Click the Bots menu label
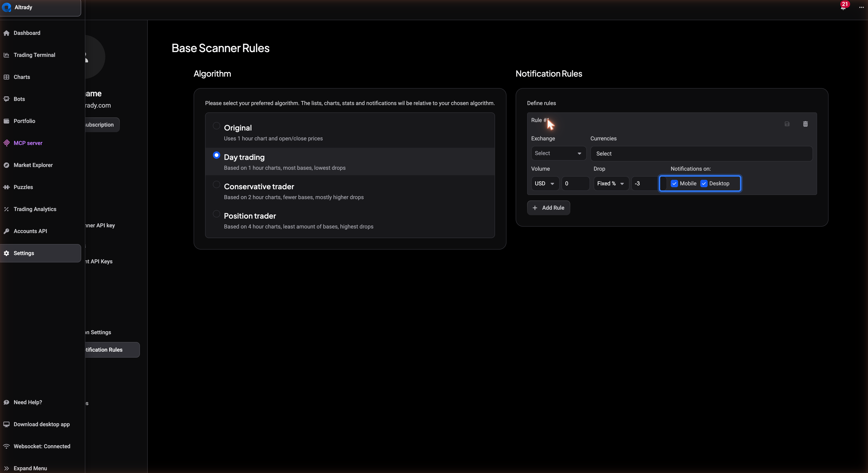Screen dimensions: 868x473 (x=19, y=99)
